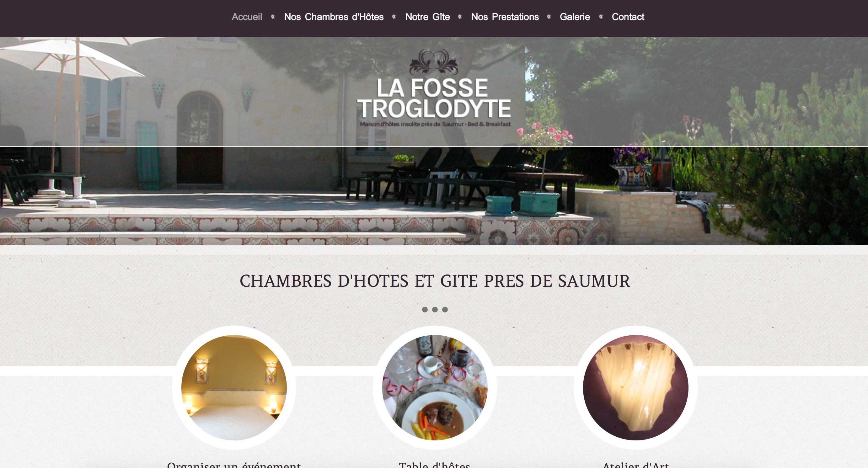The height and width of the screenshot is (468, 868).
Task: Open the Contact page
Action: point(628,17)
